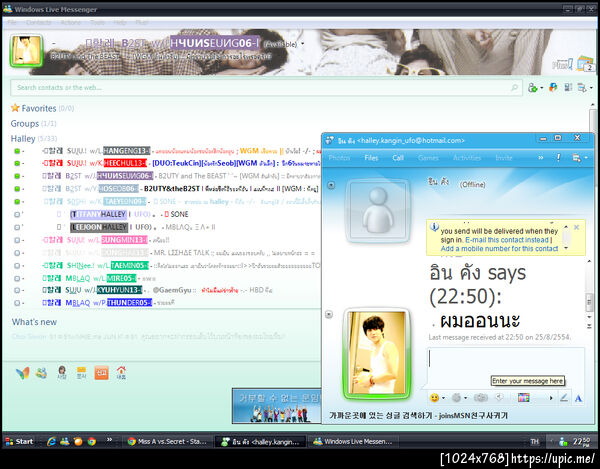600x469 pixels.
Task: Click Games in the chat toolbar
Action: [x=428, y=158]
